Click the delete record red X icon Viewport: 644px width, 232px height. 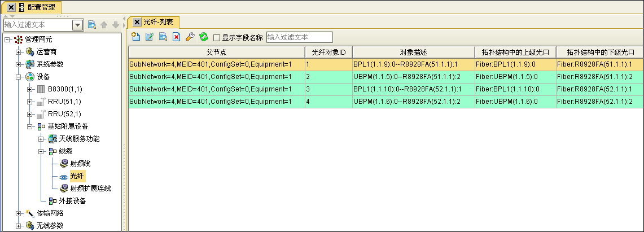(x=176, y=37)
